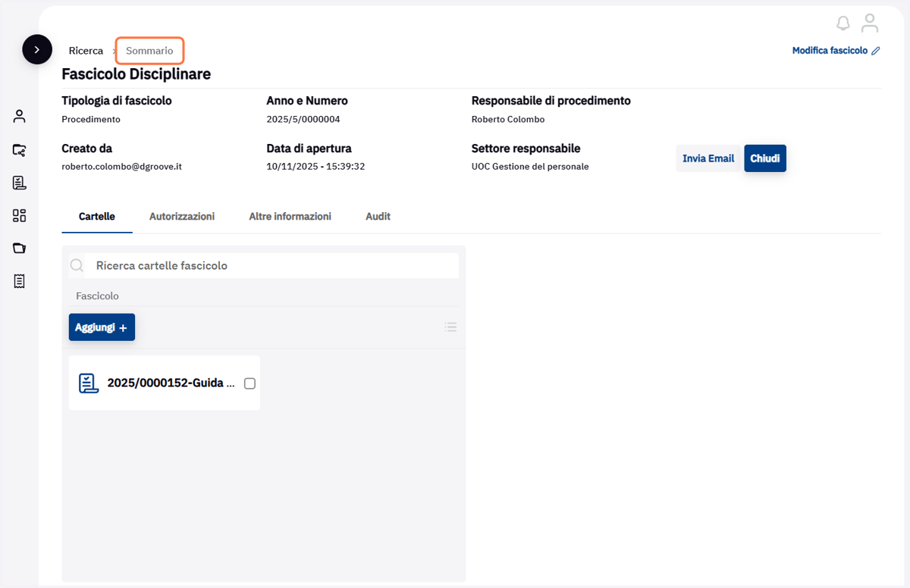Switch folder list view with the list icon

(x=450, y=327)
